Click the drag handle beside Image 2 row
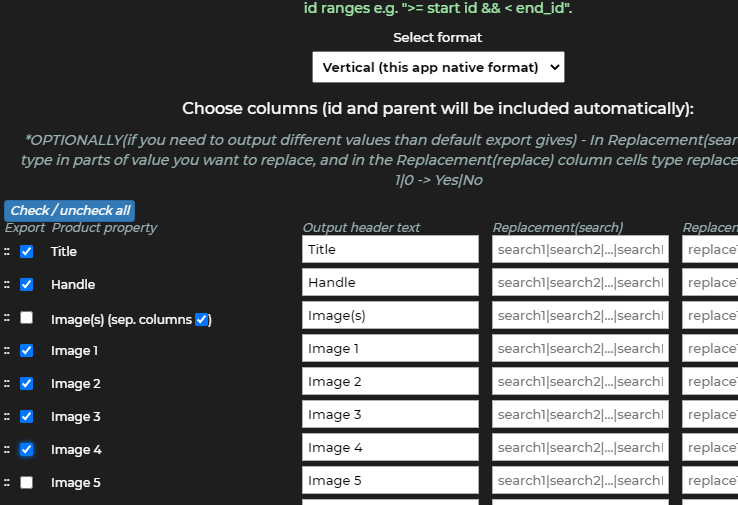The image size is (738, 505). 6,384
